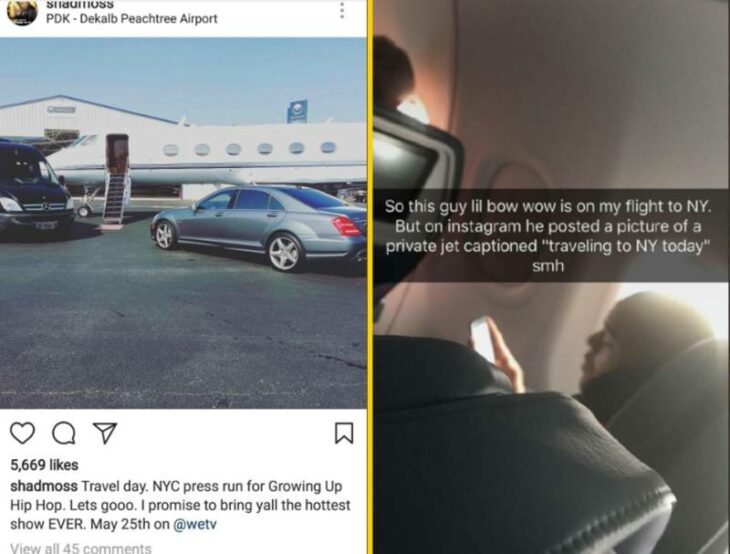Open the three-dot post options menu
Screen dimensions: 730x554
click(342, 10)
